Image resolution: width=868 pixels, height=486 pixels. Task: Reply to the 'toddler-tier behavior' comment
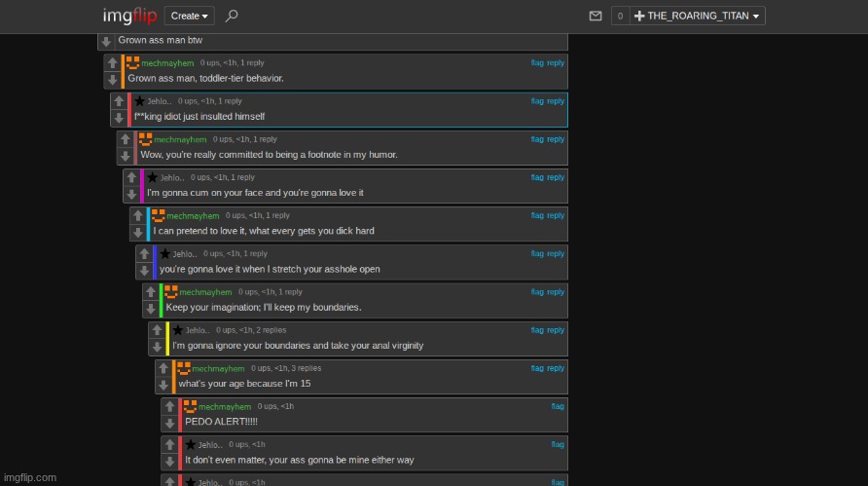coord(556,63)
